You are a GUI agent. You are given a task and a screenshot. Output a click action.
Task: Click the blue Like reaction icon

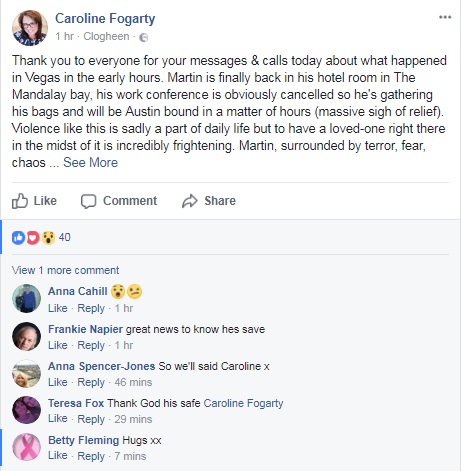(x=18, y=237)
